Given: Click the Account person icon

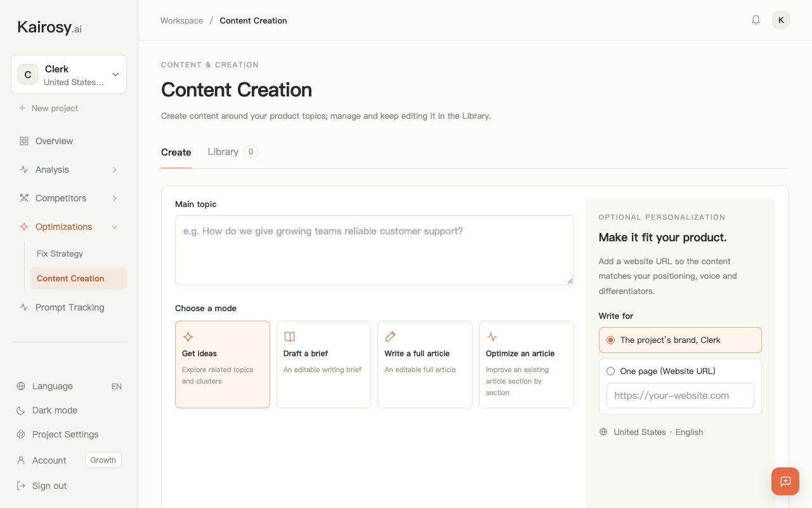Looking at the screenshot, I should click(21, 460).
